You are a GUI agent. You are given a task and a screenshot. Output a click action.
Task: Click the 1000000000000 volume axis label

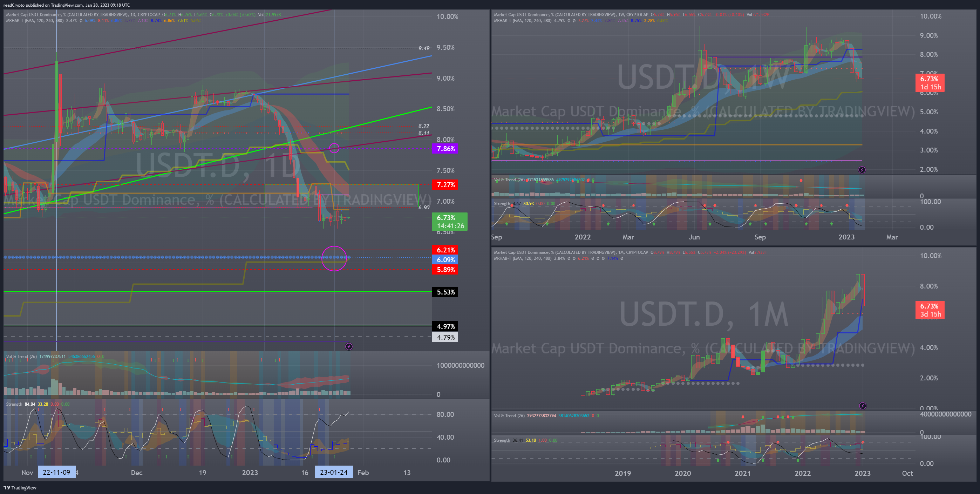(460, 365)
